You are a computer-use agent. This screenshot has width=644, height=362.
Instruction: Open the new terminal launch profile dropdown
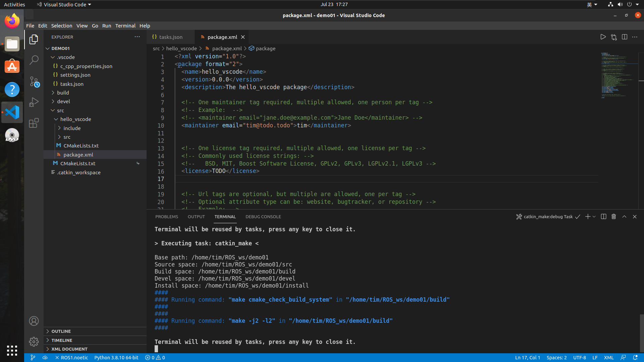click(594, 217)
